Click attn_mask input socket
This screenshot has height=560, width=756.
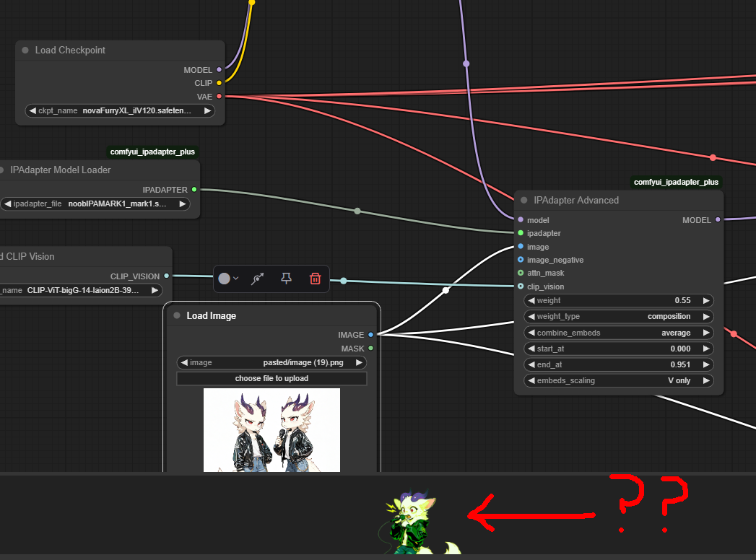(x=521, y=273)
